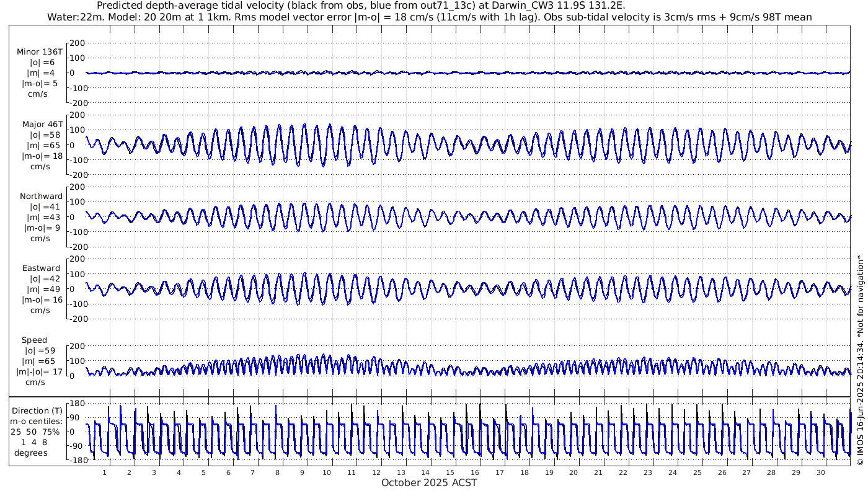Select the 'Speed' panel label
868x496 pixels.
(34, 340)
